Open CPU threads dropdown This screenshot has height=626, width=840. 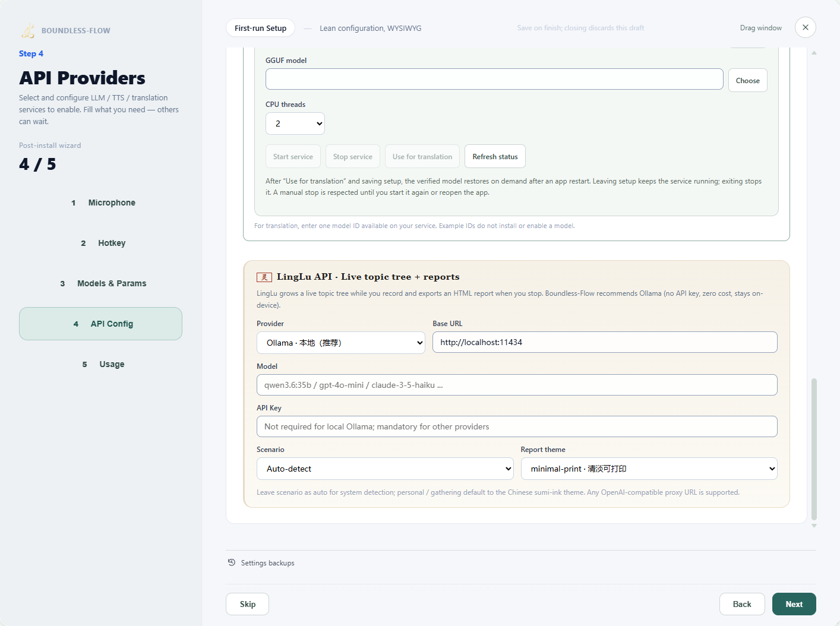click(295, 124)
